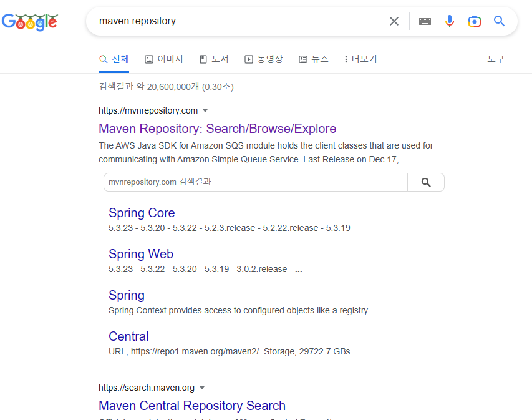Click the https://mvnrepository.com URL text
This screenshot has width=532, height=420.
coord(148,110)
